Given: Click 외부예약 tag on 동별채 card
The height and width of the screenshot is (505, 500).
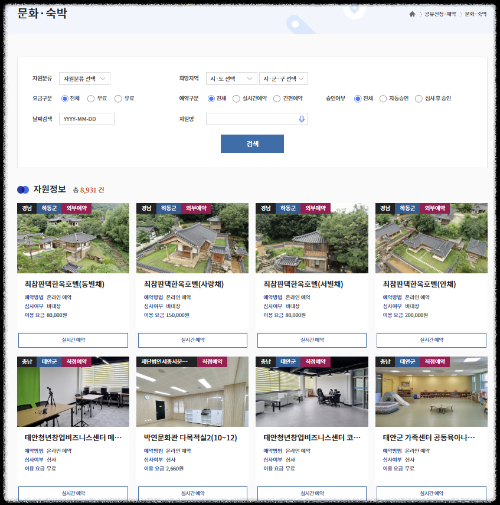Looking at the screenshot, I should pos(76,208).
